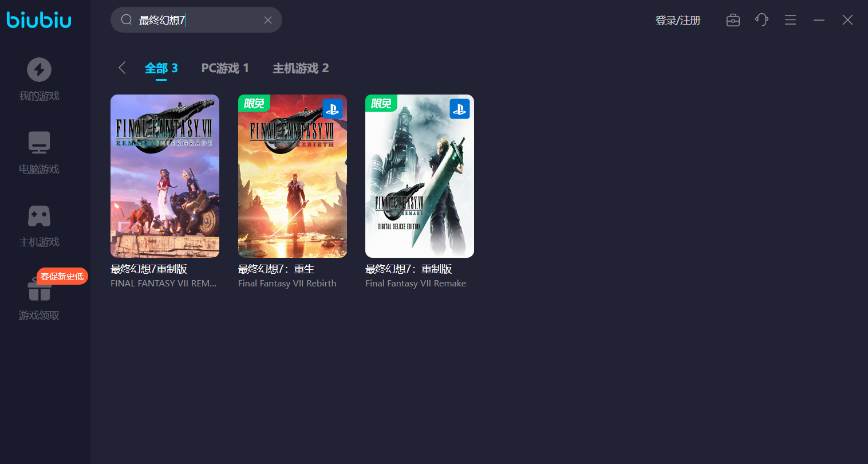The width and height of the screenshot is (868, 464).
Task: Open Final Fantasy VII Rebirth cover
Action: pos(293,176)
